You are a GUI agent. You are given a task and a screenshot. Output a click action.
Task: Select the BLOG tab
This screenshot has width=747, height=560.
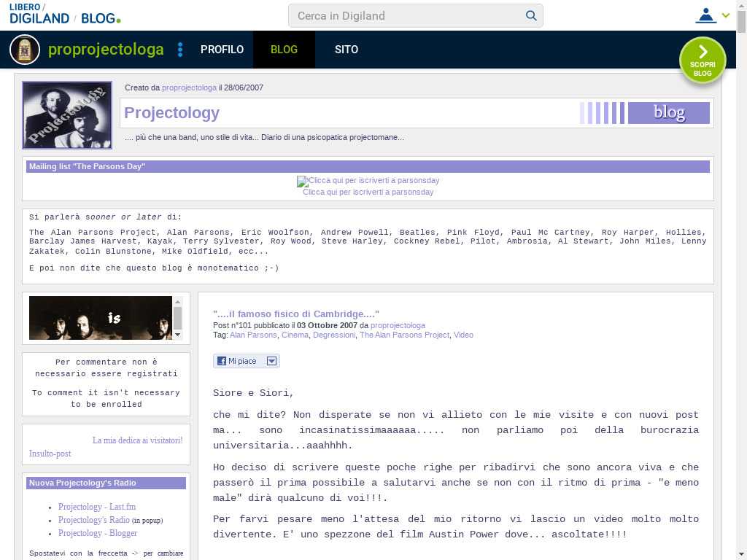click(x=284, y=50)
